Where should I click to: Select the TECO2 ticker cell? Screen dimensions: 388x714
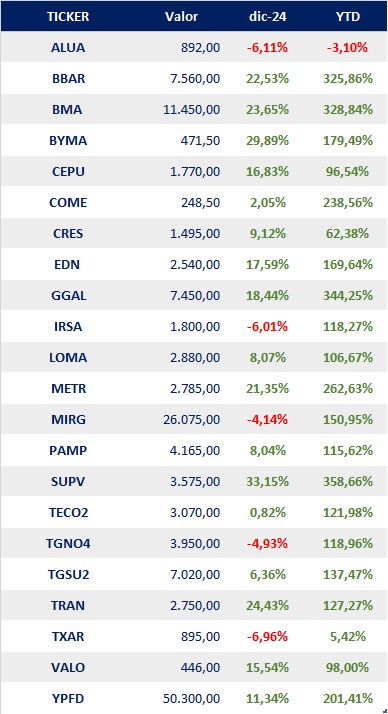coord(68,512)
